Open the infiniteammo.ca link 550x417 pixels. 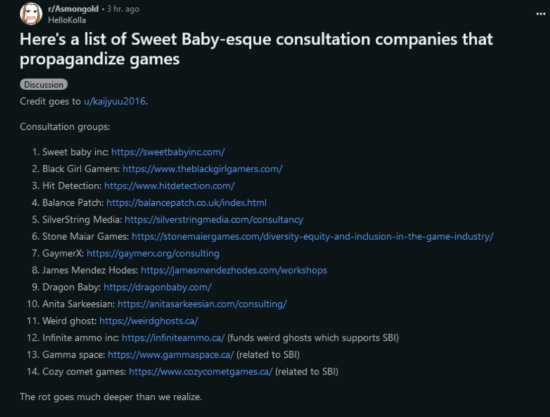[173, 338]
